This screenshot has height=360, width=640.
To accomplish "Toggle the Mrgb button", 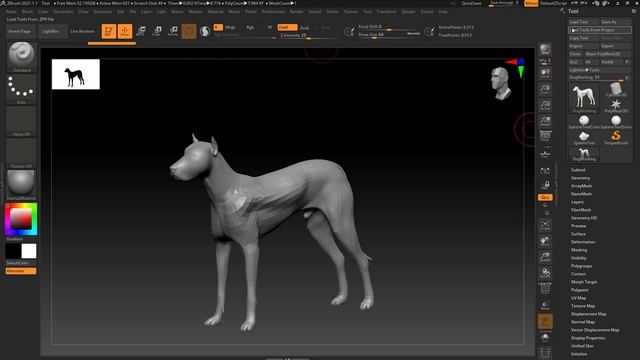I will click(x=230, y=27).
